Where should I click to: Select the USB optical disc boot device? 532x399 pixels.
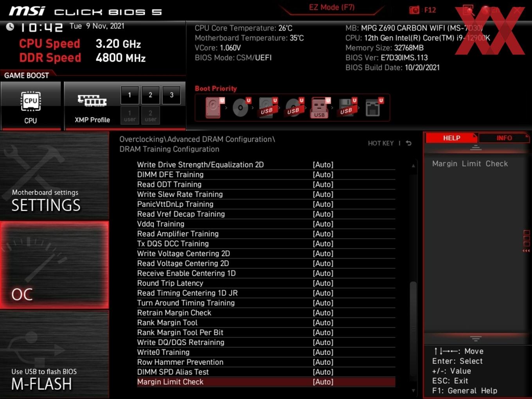click(x=294, y=107)
